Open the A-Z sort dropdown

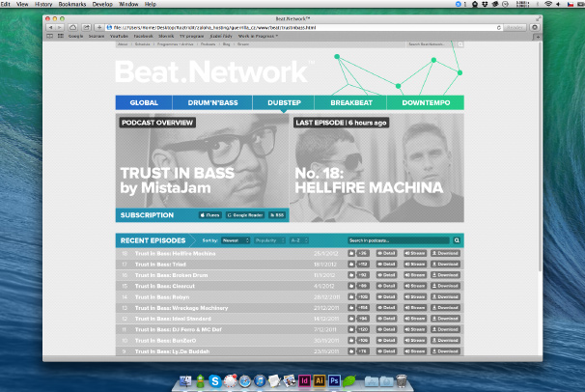(x=299, y=239)
